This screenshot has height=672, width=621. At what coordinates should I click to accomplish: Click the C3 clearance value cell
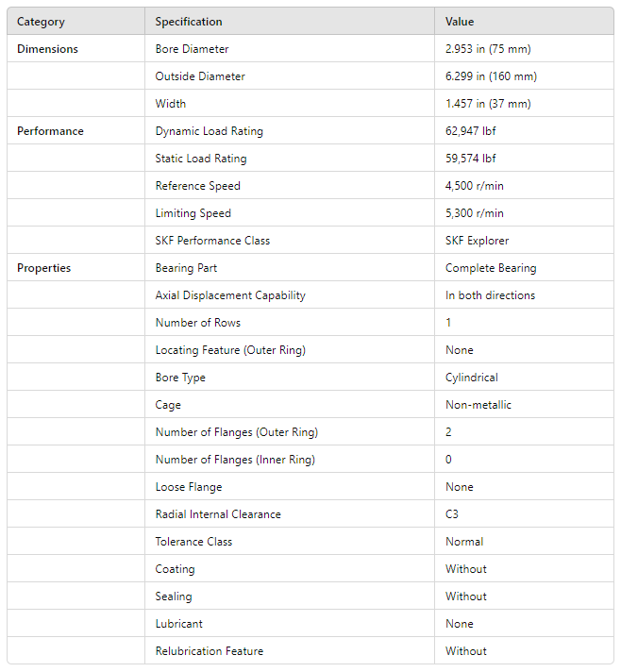tap(452, 514)
